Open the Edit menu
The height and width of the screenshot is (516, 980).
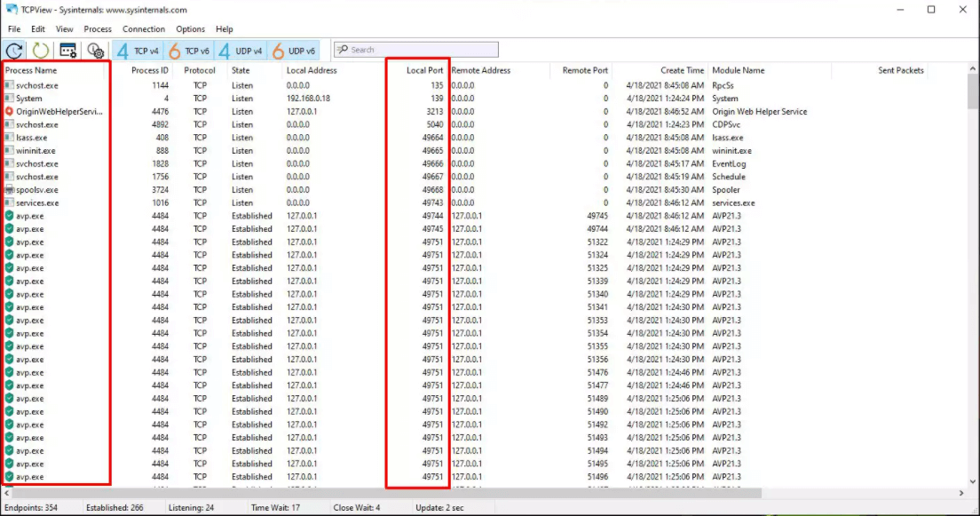38,28
